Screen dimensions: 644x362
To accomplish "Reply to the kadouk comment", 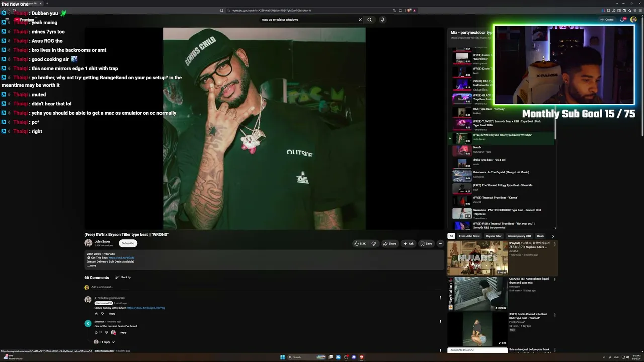I will (123, 332).
